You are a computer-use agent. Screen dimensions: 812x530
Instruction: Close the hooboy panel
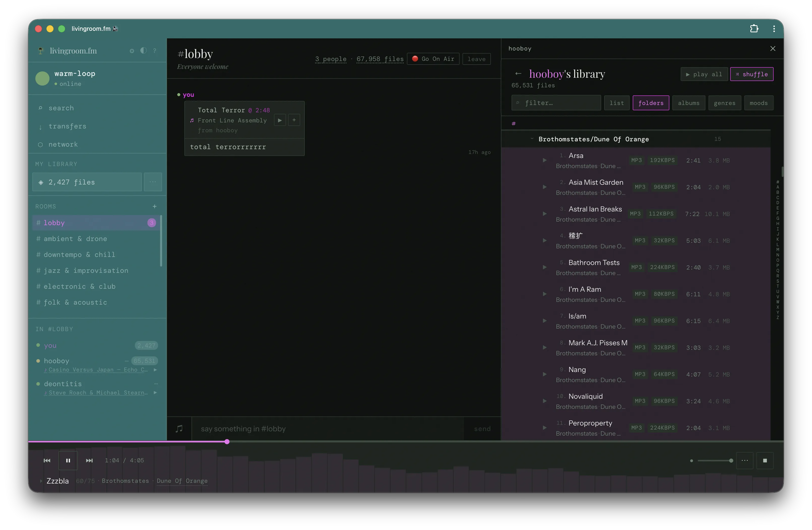pos(773,48)
